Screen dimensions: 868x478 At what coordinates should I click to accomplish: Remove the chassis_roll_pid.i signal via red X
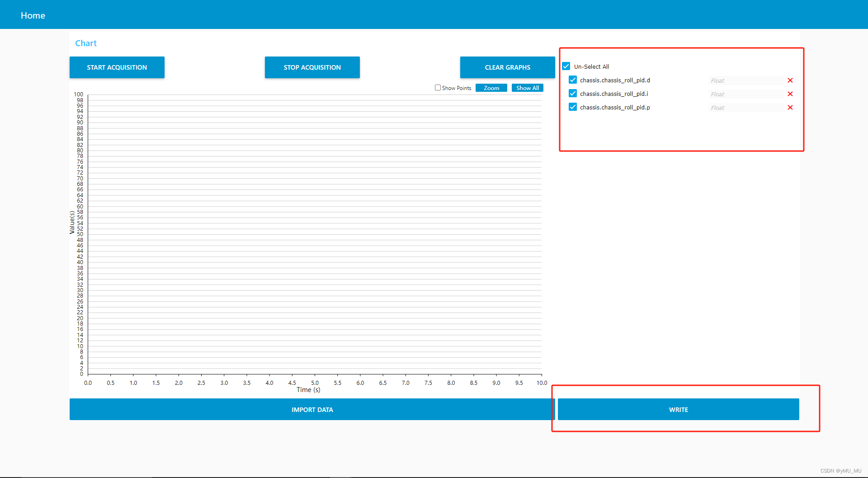(790, 94)
